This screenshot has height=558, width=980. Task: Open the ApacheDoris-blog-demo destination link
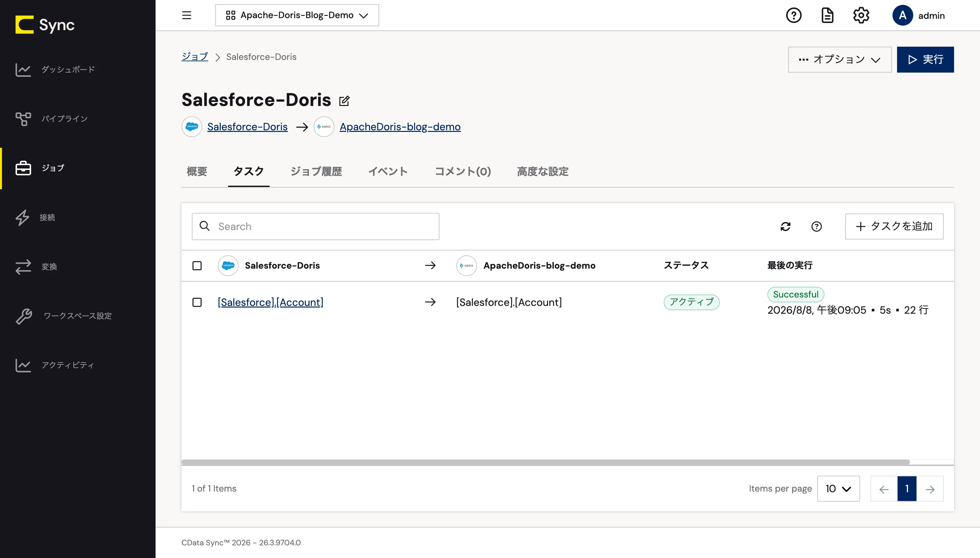pyautogui.click(x=400, y=126)
